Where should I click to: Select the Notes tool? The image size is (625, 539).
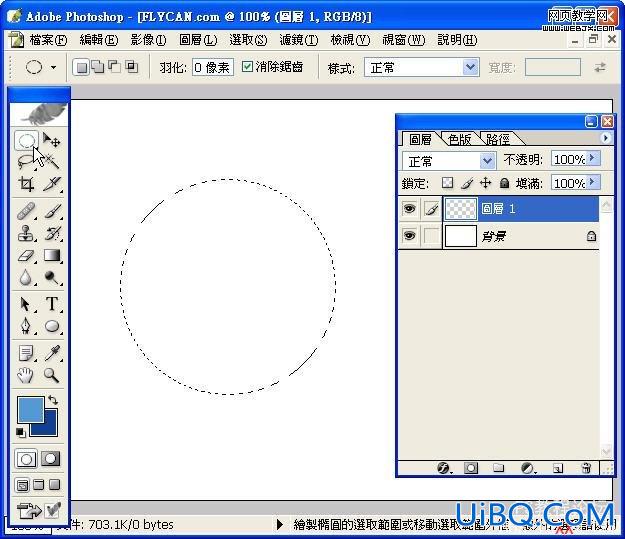[x=26, y=353]
